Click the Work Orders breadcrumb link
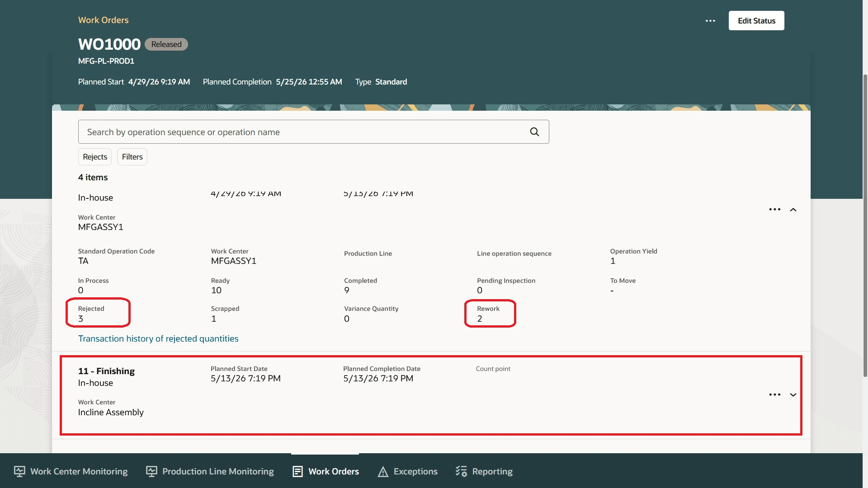Viewport: 868px width, 488px height. 103,20
